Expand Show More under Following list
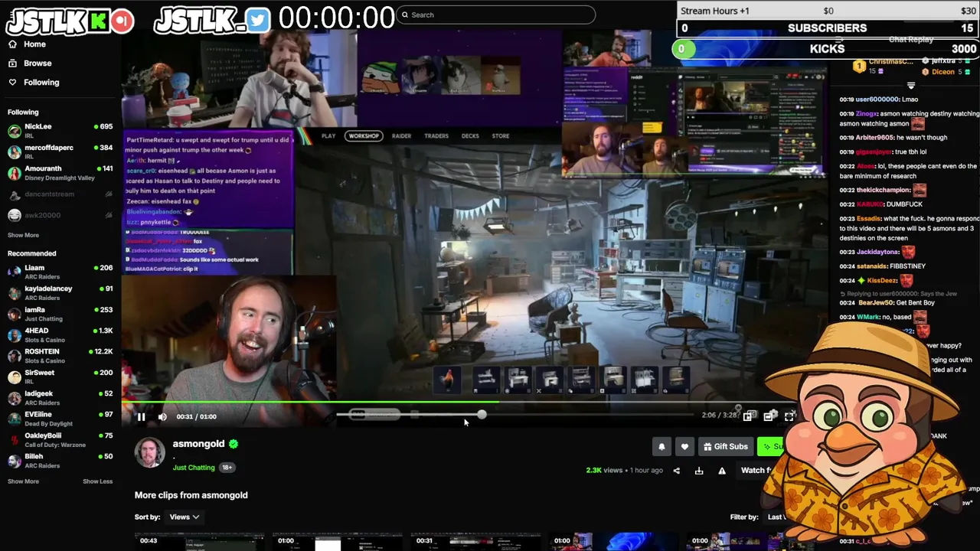 (x=23, y=235)
